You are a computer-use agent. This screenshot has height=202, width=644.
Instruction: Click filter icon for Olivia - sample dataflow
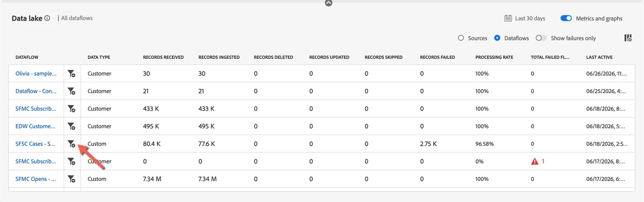coord(71,74)
